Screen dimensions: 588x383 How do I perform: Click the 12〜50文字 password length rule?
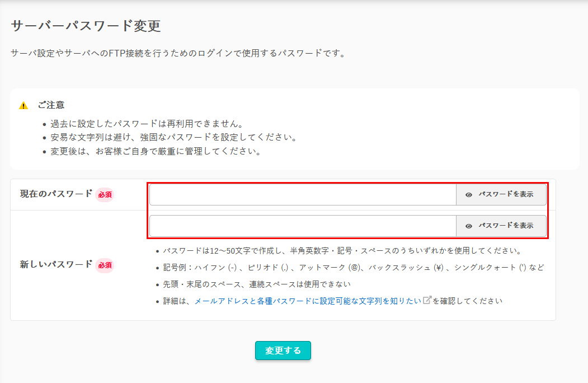click(342, 250)
